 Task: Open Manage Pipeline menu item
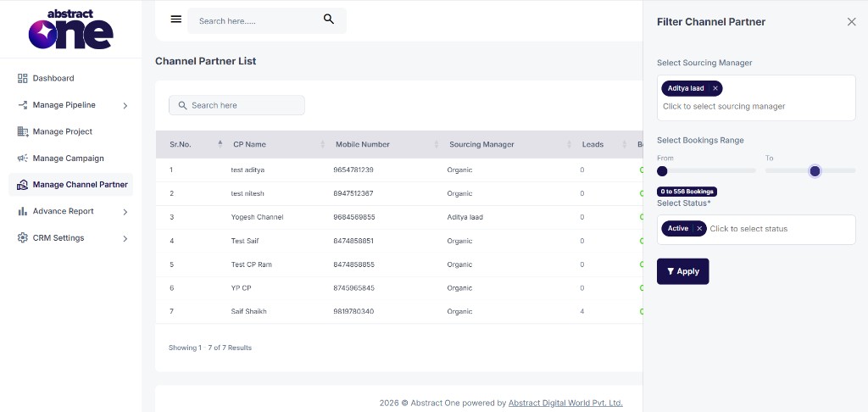64,104
